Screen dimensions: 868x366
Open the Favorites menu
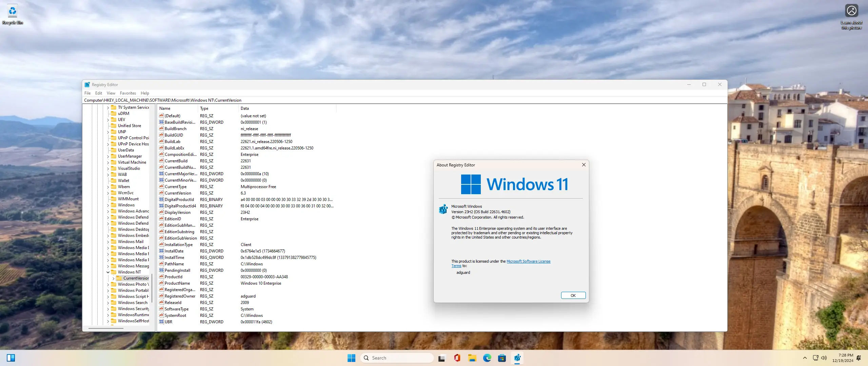(x=128, y=93)
